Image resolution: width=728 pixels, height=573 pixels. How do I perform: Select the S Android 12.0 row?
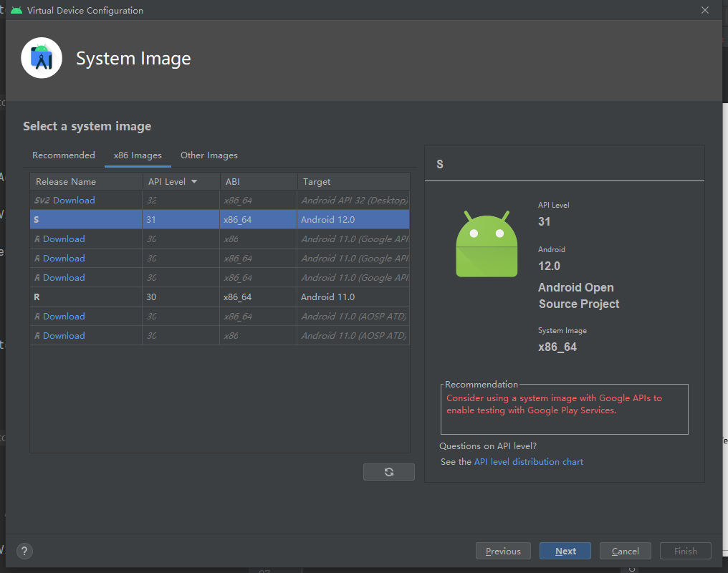coord(219,220)
